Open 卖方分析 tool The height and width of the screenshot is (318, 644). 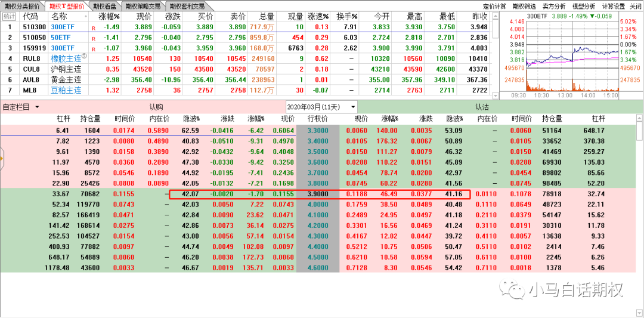[x=553, y=6]
